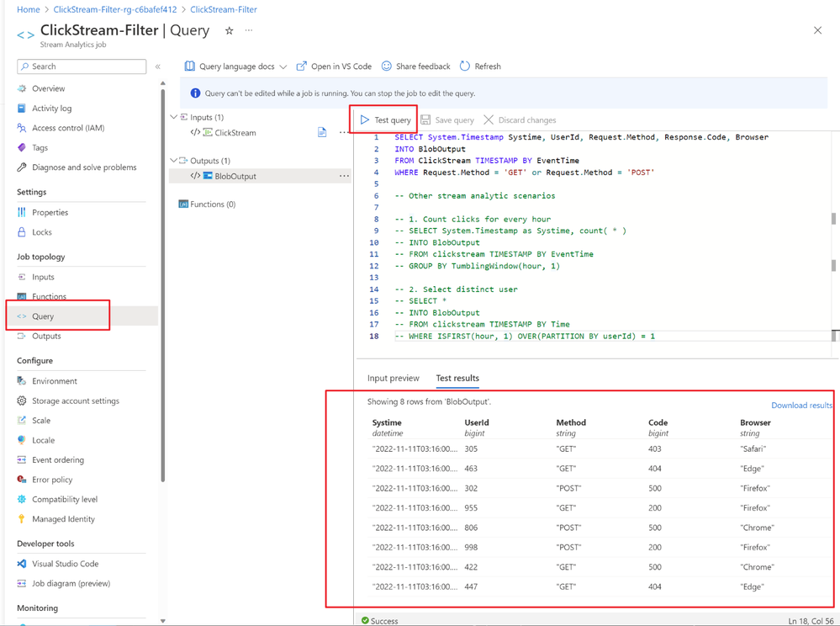840x626 pixels.
Task: Focus the sidebar Search field
Action: (82, 66)
